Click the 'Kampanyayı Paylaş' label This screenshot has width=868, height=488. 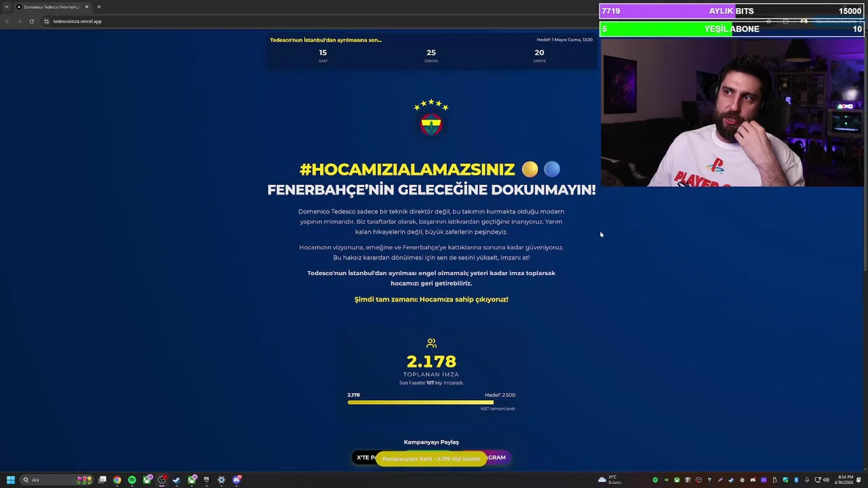(431, 442)
